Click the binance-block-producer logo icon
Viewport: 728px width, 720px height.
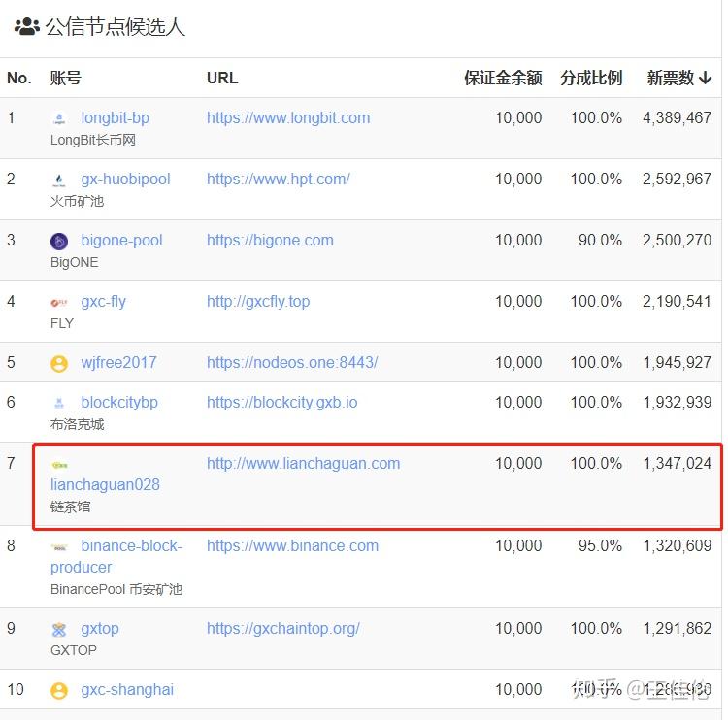click(59, 547)
